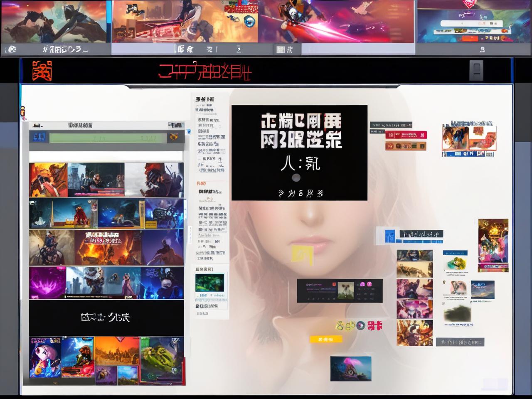Click the round icon in first top tab
The height and width of the screenshot is (399, 532).
tap(12, 49)
